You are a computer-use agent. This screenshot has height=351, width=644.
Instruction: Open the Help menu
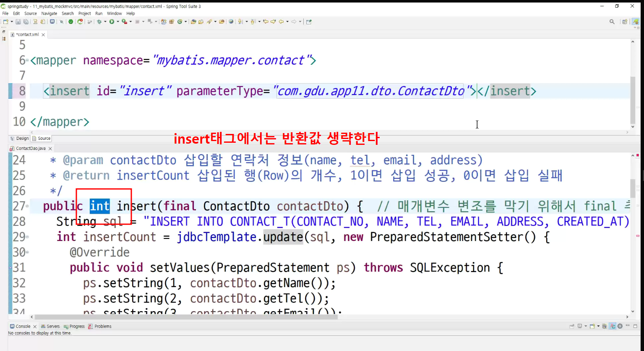click(131, 13)
